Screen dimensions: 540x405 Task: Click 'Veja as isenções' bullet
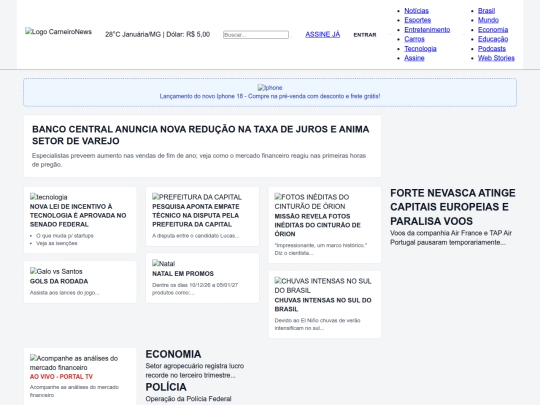pos(56,243)
